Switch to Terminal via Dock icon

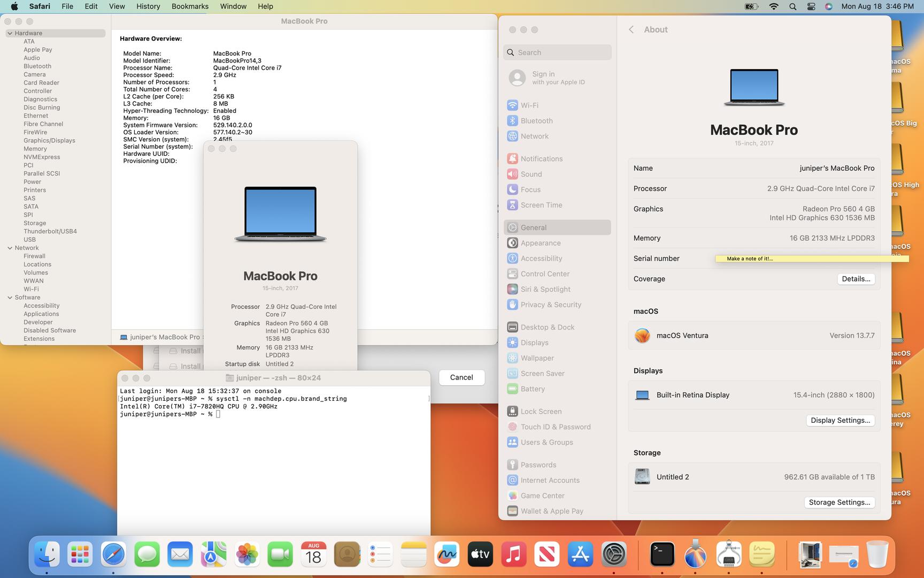click(662, 554)
